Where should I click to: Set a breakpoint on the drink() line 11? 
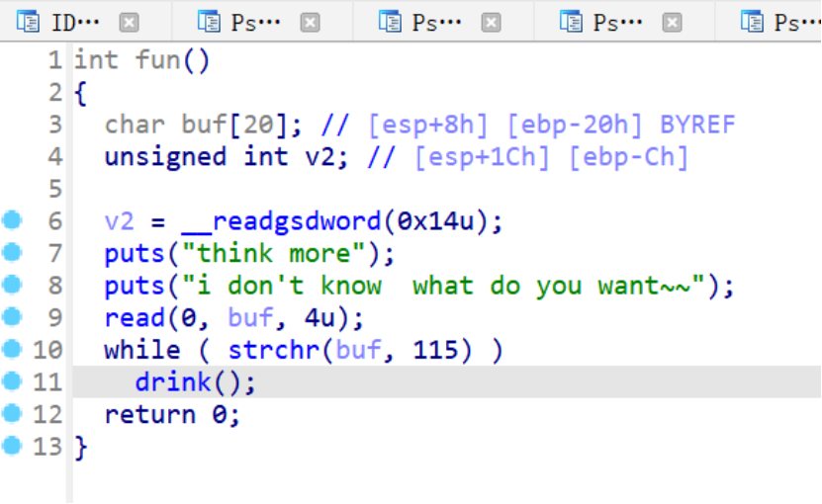pos(11,381)
